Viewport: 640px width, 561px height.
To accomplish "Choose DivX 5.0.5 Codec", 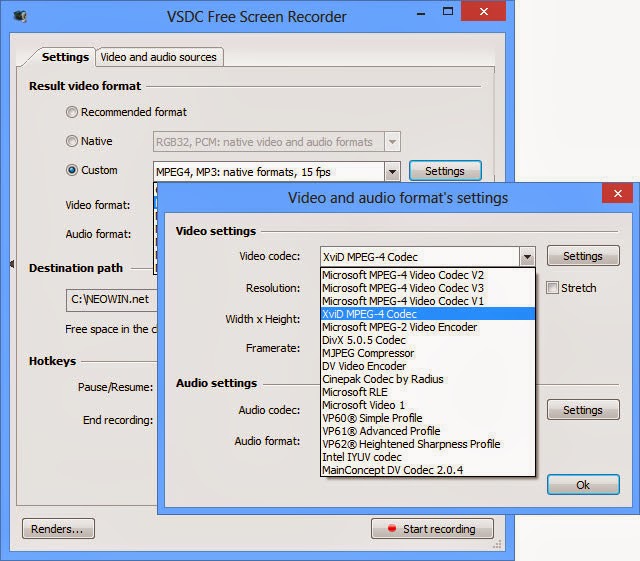I will 428,340.
